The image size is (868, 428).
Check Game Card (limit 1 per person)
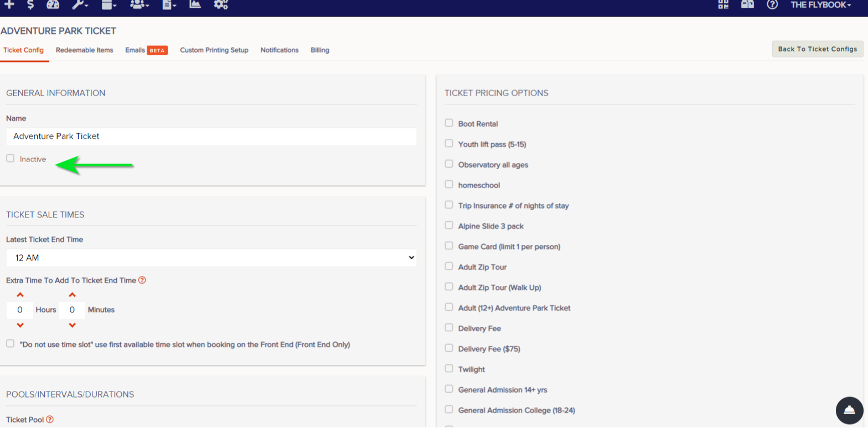(x=449, y=246)
